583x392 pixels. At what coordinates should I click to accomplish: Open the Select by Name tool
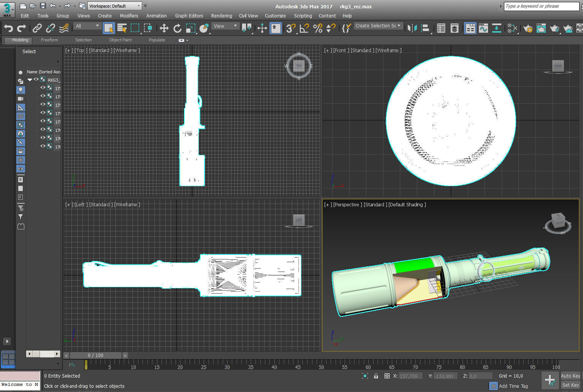[x=122, y=28]
